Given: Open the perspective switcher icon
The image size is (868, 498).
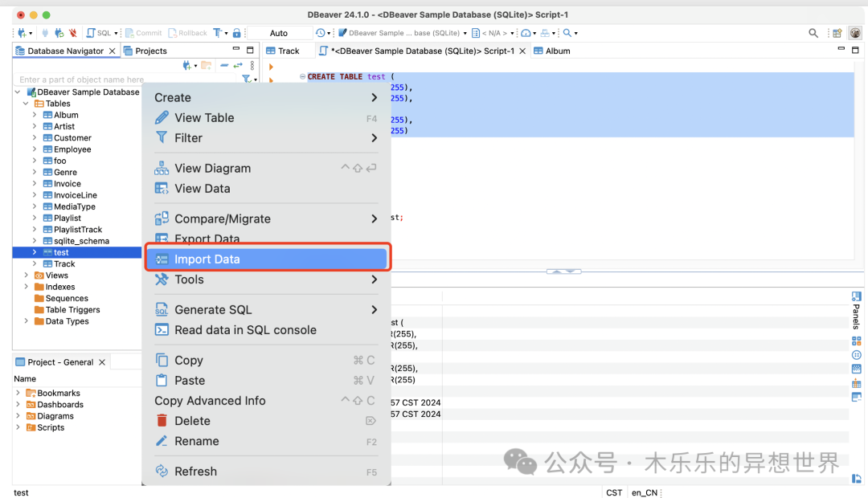Looking at the screenshot, I should click(837, 33).
